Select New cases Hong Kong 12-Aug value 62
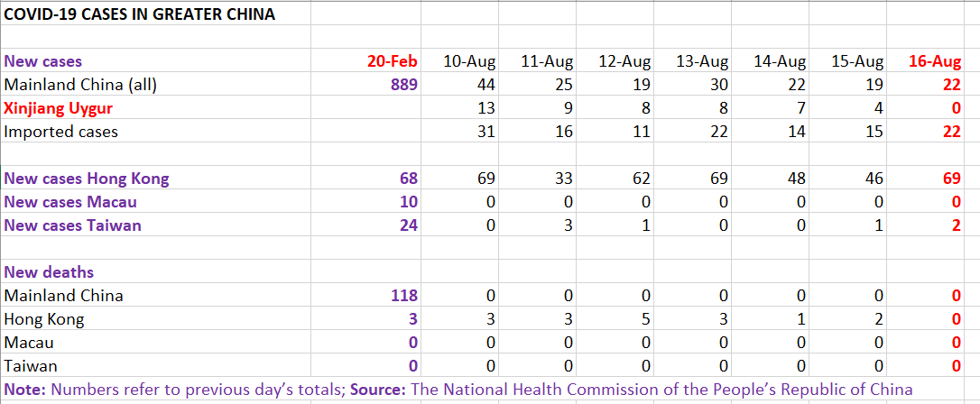This screenshot has width=980, height=404. [x=640, y=179]
